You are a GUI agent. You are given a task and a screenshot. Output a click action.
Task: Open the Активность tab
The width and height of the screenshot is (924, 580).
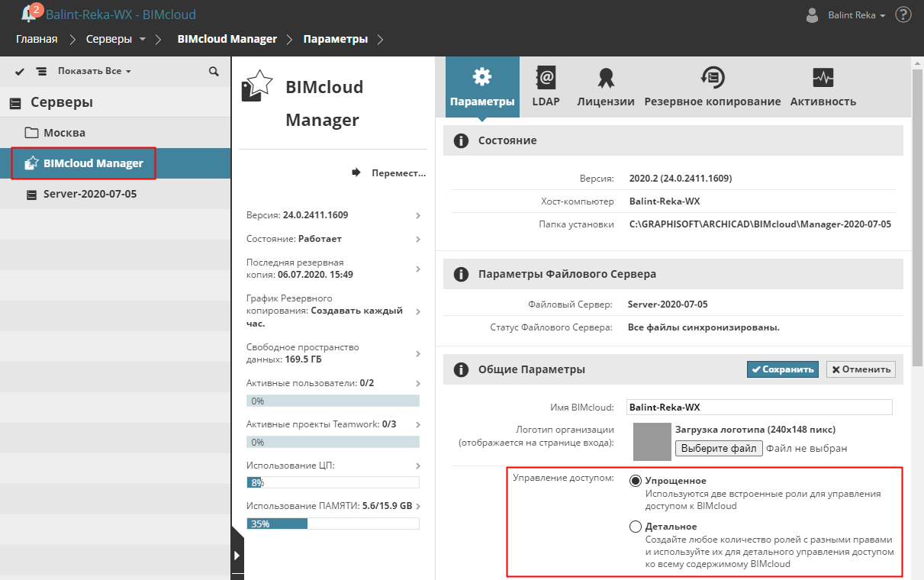[823, 88]
